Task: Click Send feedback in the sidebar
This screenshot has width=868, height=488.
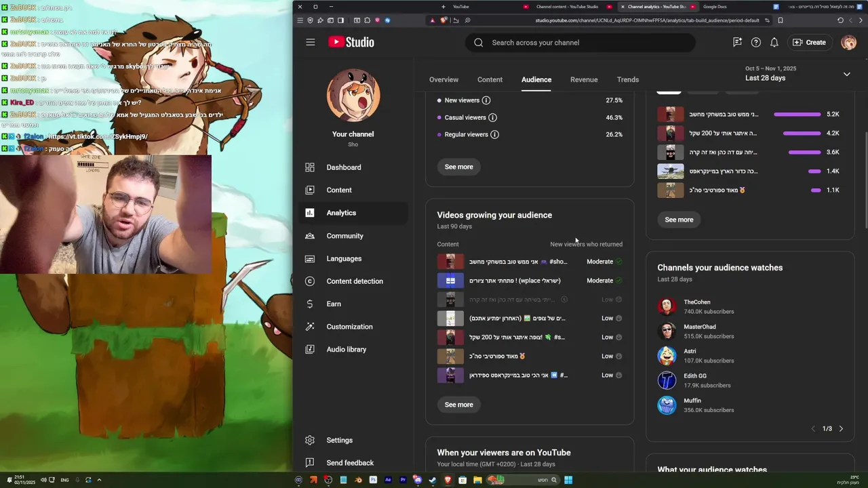Action: click(353, 463)
